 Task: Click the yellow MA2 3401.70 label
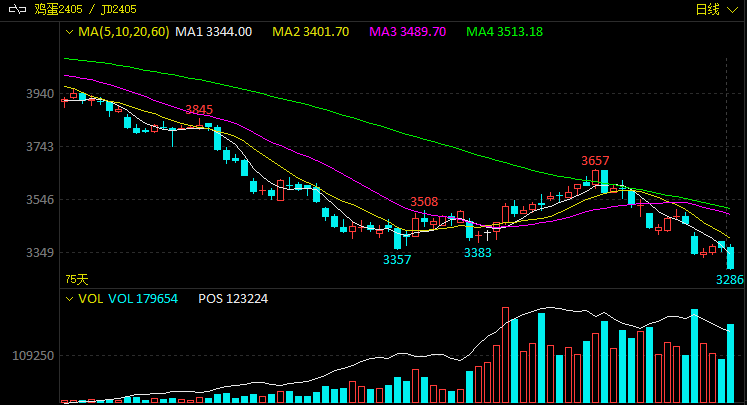[311, 32]
